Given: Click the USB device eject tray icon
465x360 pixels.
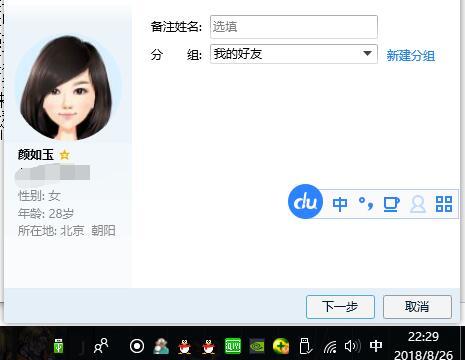Looking at the screenshot, I should [305, 346].
